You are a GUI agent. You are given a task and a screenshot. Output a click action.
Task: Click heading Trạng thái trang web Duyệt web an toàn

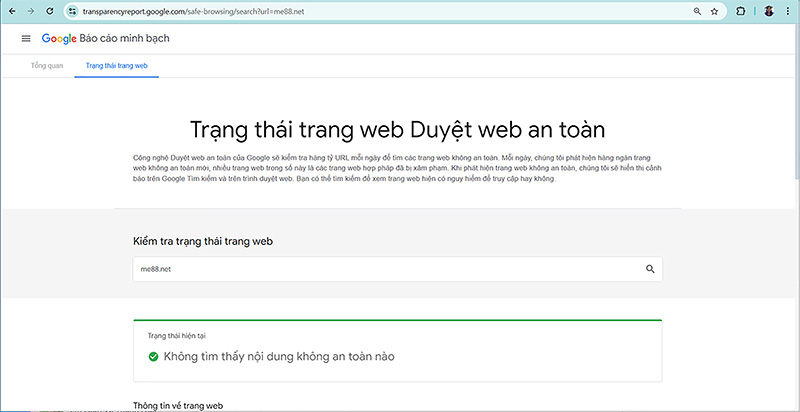coord(397,130)
